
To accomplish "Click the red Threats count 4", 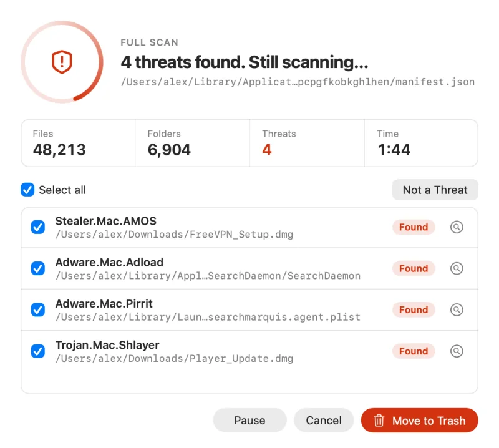I will tap(267, 150).
